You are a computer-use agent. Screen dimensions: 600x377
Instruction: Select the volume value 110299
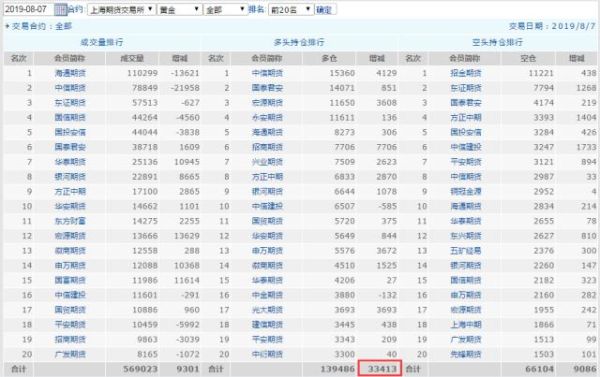point(142,73)
